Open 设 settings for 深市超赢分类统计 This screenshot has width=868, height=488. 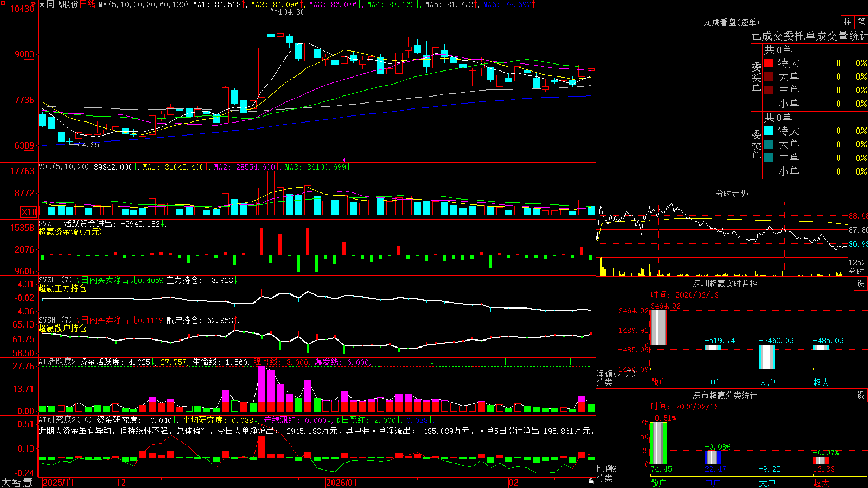coord(861,395)
